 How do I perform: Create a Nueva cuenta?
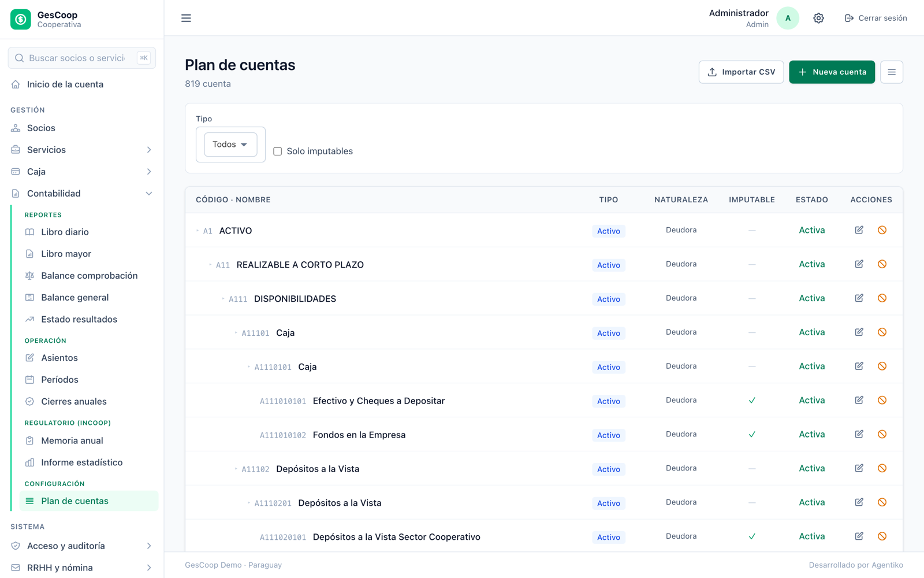click(832, 72)
